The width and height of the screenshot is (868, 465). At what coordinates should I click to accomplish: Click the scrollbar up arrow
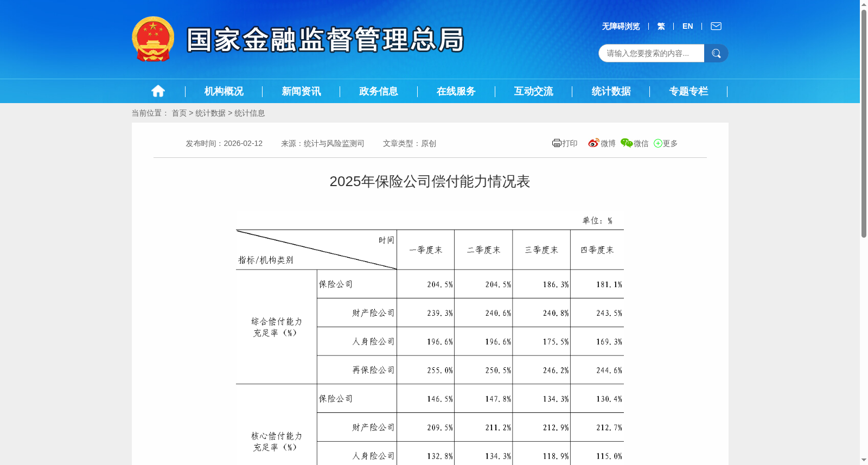(x=864, y=4)
